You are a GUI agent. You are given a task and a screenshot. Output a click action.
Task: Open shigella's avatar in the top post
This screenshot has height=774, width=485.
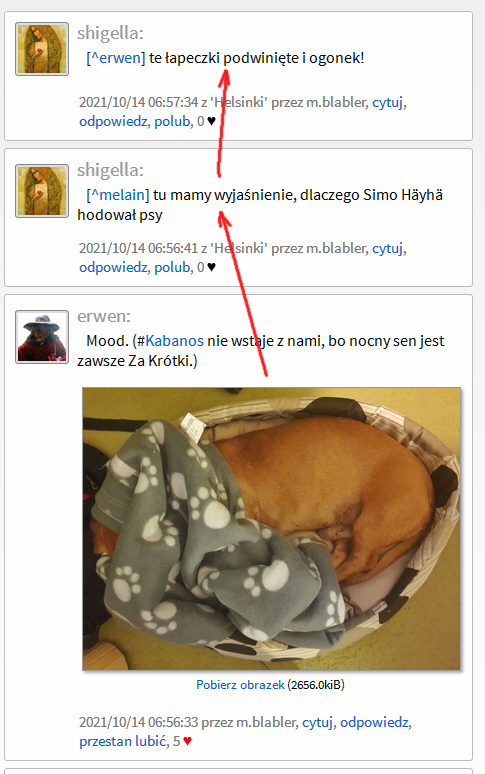coord(42,49)
